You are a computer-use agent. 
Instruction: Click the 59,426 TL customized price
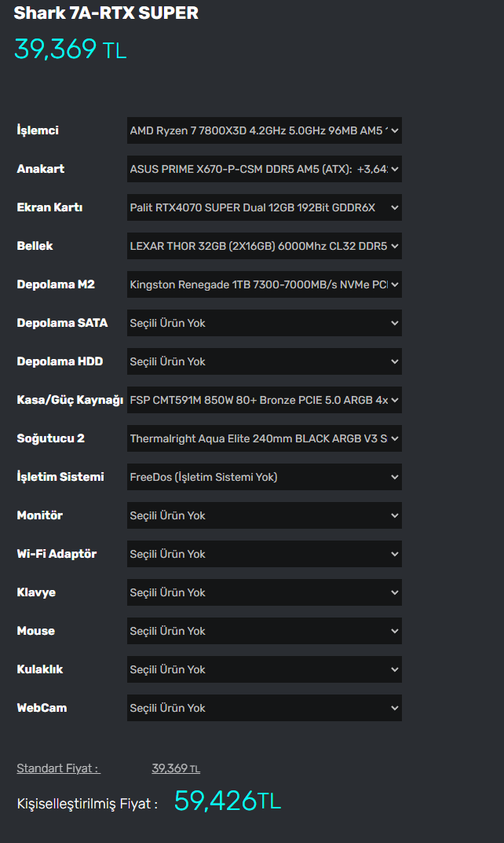coord(227,801)
